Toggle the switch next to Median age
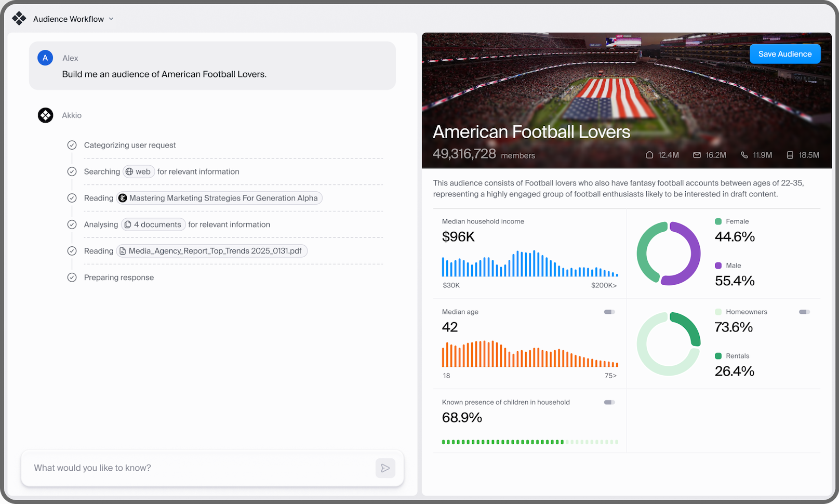 [608, 312]
